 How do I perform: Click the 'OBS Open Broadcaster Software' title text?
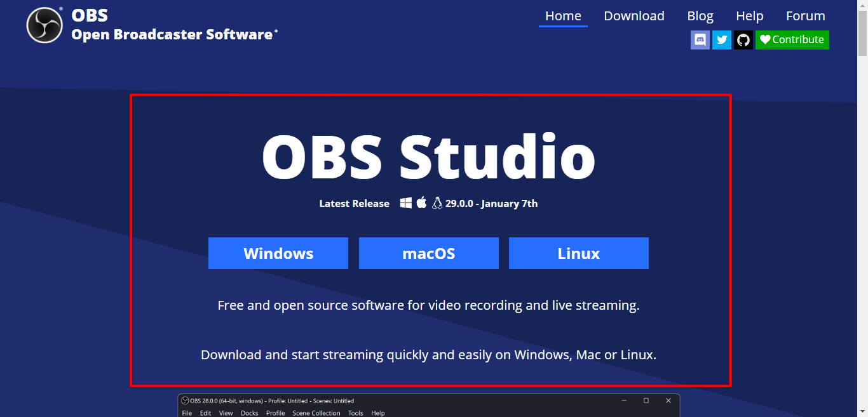[175, 25]
